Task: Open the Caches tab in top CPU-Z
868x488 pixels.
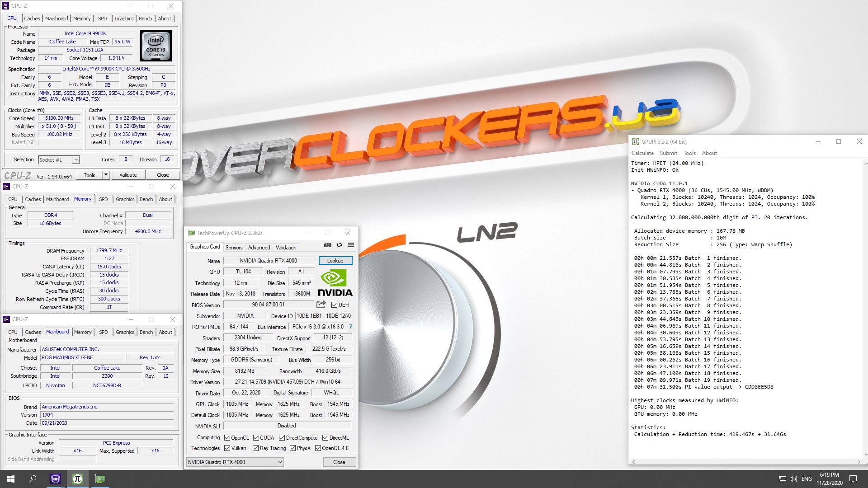Action: click(32, 19)
